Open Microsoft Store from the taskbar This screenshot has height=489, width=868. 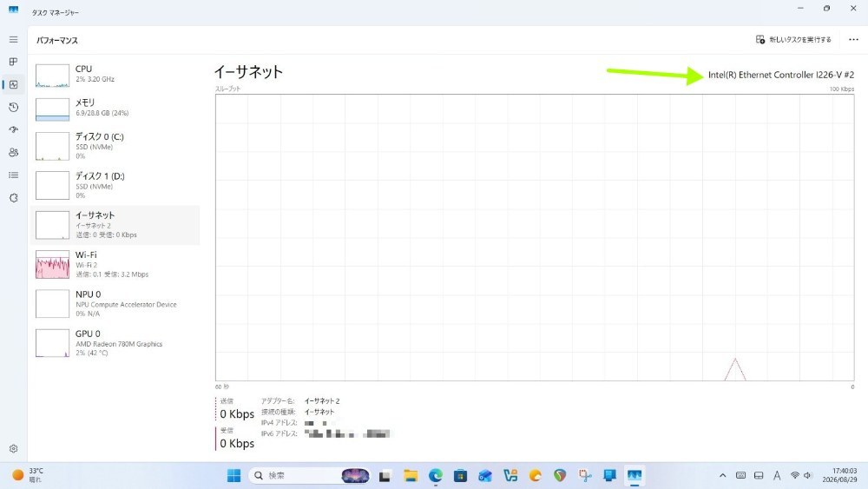pos(460,475)
